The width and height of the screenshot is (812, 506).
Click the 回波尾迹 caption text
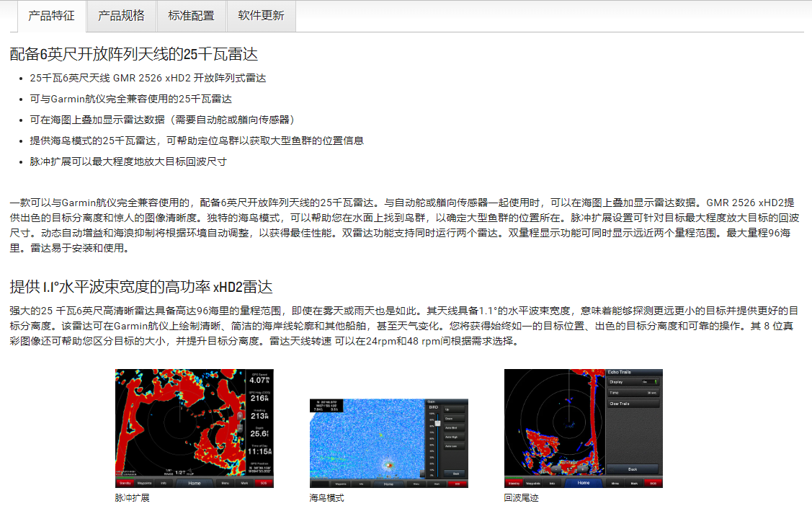(x=522, y=498)
